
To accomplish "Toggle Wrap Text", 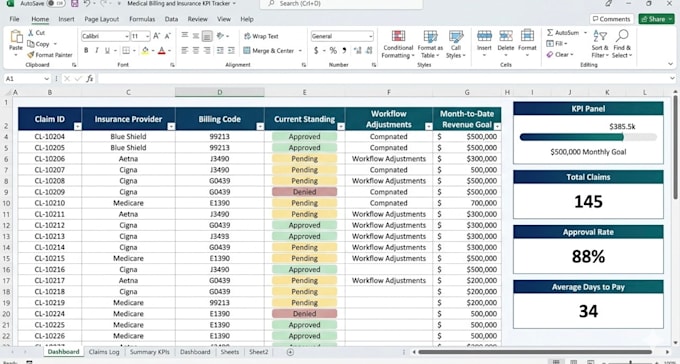I will tap(261, 36).
